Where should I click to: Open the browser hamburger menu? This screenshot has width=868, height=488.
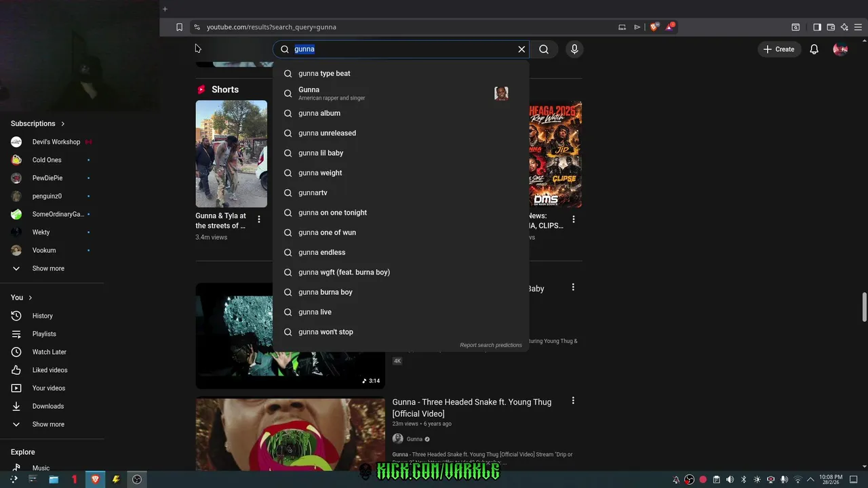pyautogui.click(x=858, y=27)
